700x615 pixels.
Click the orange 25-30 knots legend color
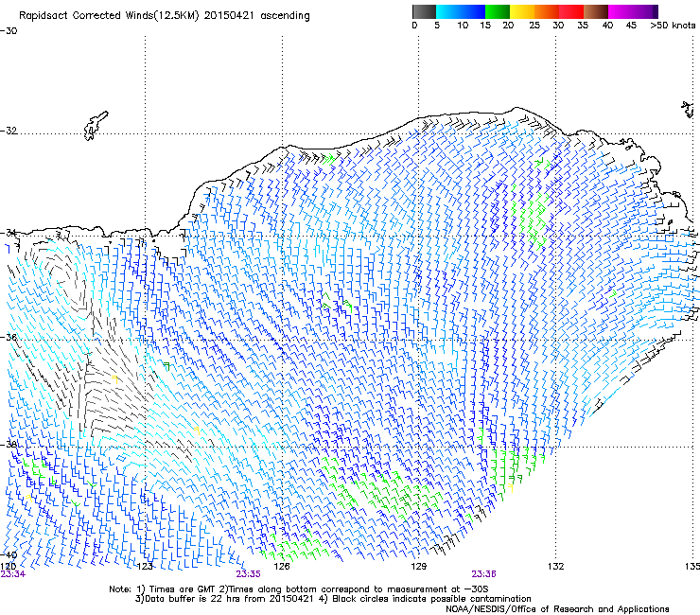[547, 11]
